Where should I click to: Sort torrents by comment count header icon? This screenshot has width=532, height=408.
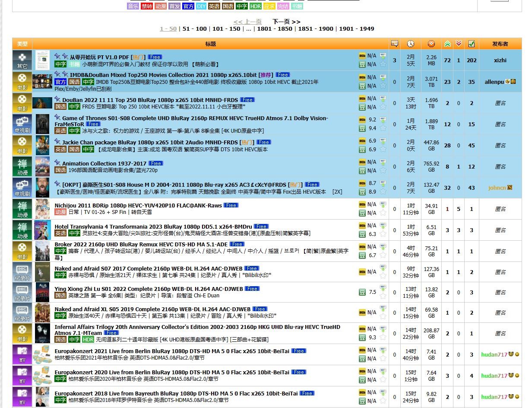click(x=394, y=44)
